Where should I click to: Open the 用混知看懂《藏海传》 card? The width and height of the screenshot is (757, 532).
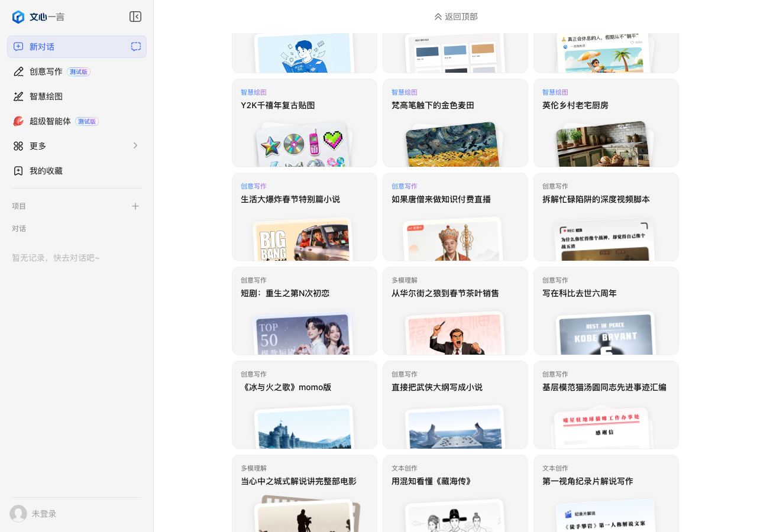455,494
